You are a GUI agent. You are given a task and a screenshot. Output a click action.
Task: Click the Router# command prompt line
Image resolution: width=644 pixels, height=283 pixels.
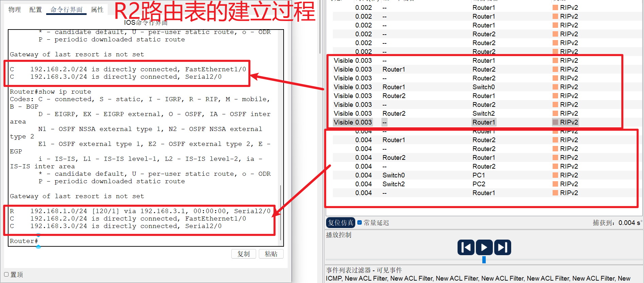(x=24, y=241)
